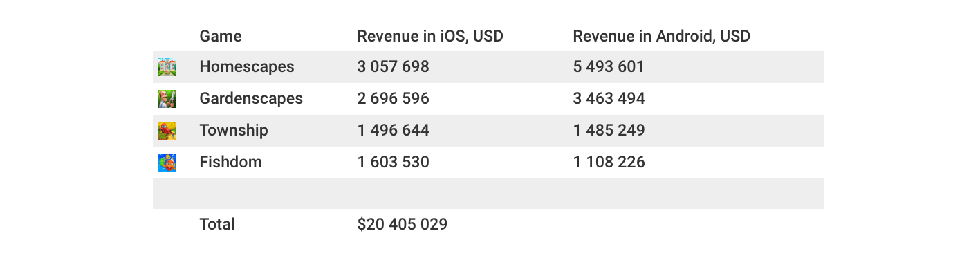Image resolution: width=980 pixels, height=267 pixels.
Task: Select the Revenue in Android, USD header
Action: pyautogui.click(x=662, y=36)
